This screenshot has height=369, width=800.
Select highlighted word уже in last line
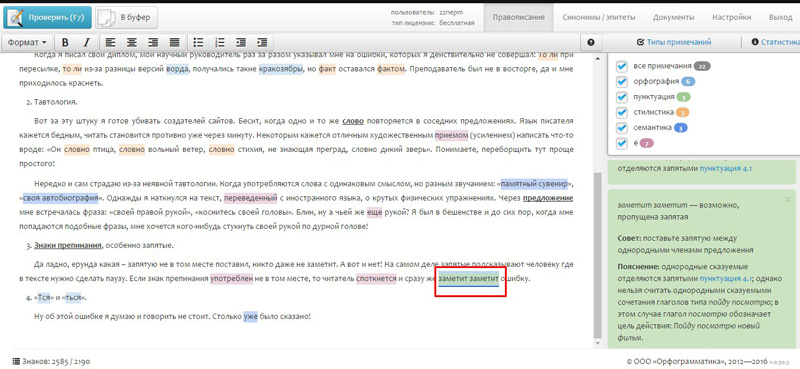pos(251,316)
